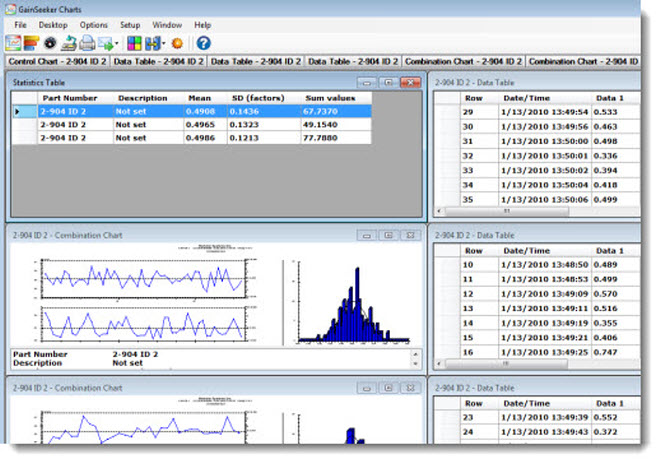660x463 pixels.
Task: Expand the dropdown arrow beside the save icon
Action: 164,44
